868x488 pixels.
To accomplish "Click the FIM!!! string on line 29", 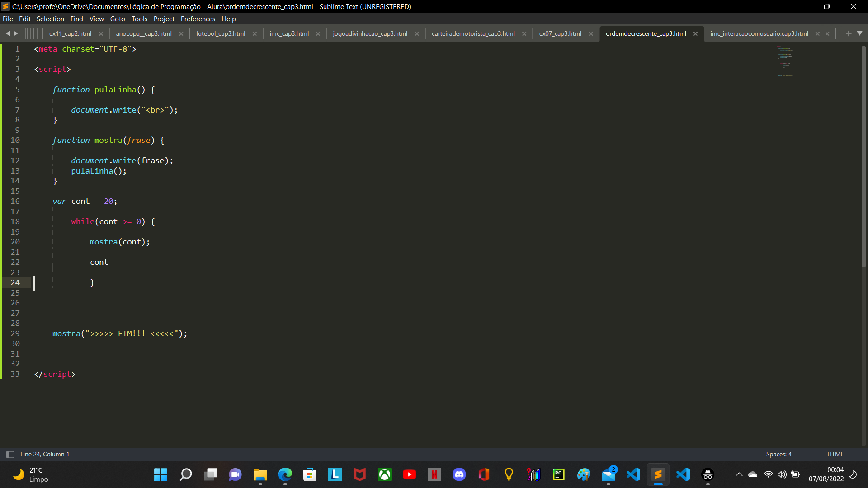I will click(x=132, y=333).
